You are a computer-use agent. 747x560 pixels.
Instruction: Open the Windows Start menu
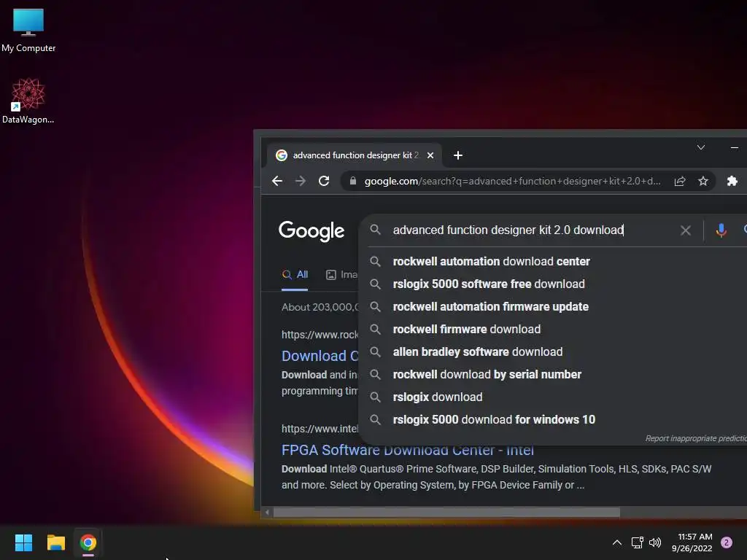pyautogui.click(x=23, y=542)
